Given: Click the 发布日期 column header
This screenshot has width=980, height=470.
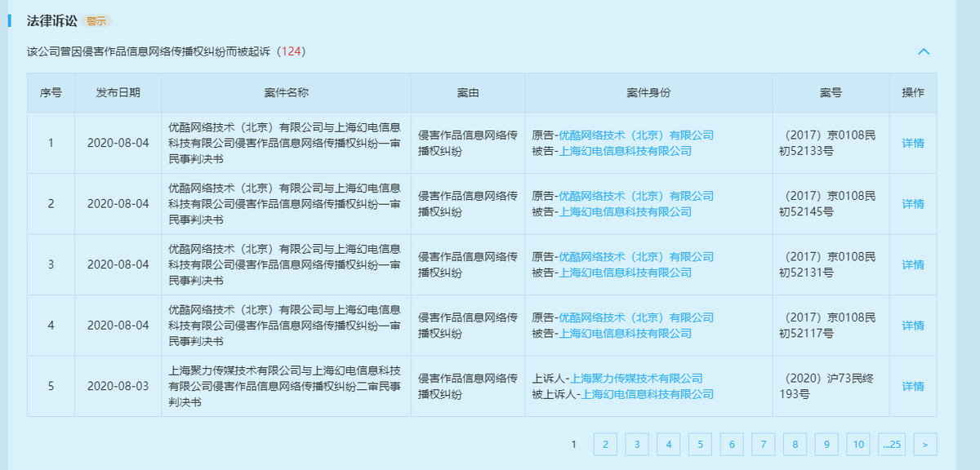Looking at the screenshot, I should click(118, 92).
